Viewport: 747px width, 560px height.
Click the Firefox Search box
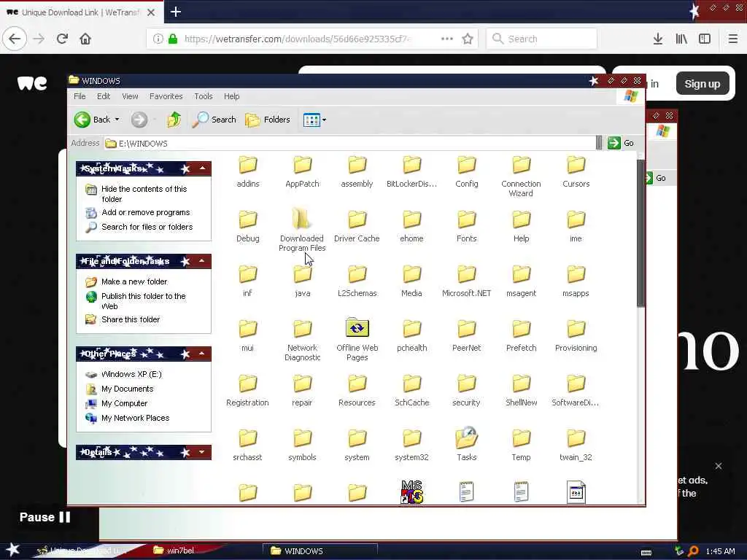(x=542, y=39)
